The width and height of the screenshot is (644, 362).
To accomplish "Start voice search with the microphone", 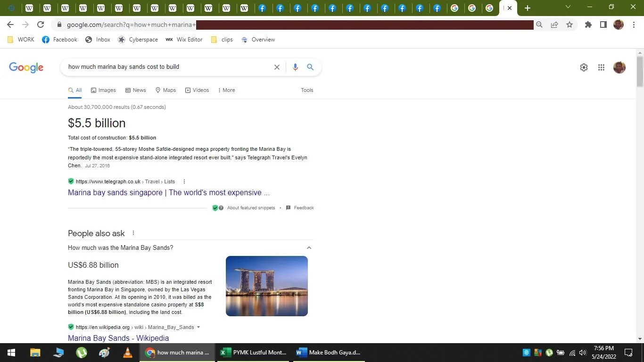I will click(x=295, y=67).
